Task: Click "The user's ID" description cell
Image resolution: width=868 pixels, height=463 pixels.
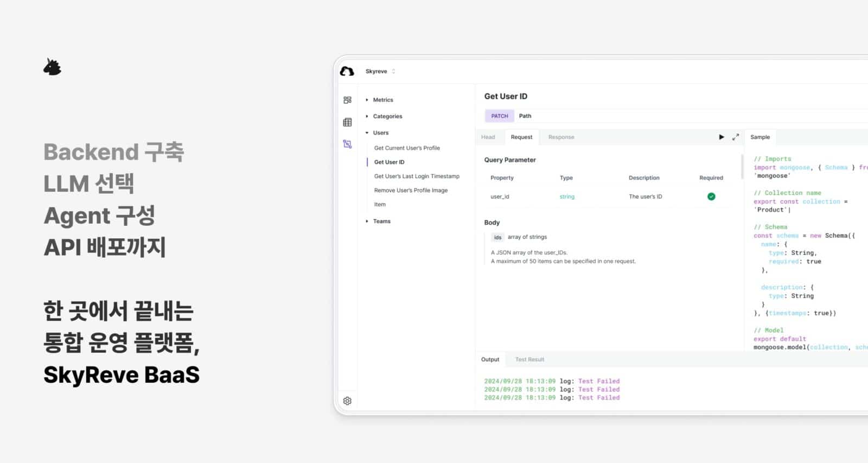Action: point(645,196)
